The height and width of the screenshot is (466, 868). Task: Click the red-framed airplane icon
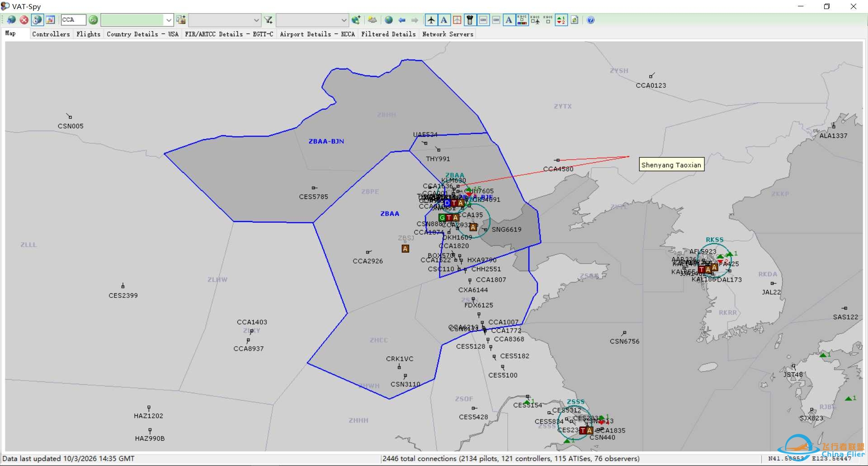tap(457, 20)
